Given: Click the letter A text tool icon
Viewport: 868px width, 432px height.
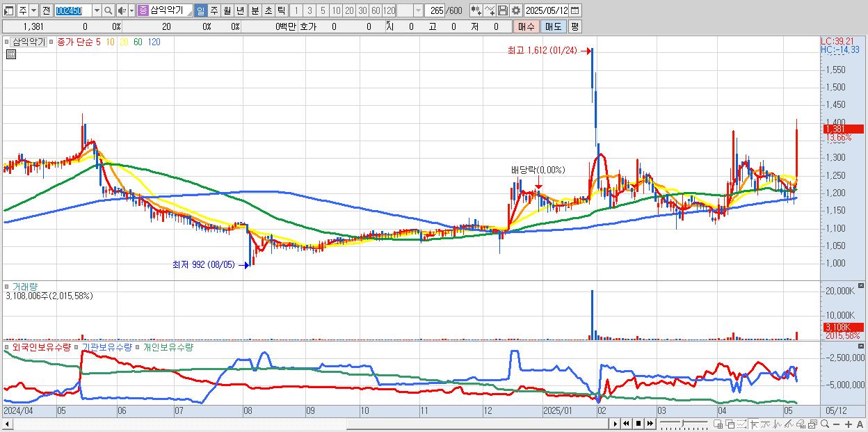Looking at the screenshot, I should (860, 424).
